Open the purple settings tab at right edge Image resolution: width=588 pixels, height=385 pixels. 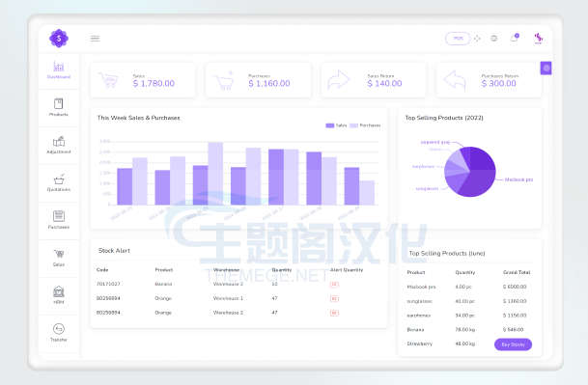(546, 69)
